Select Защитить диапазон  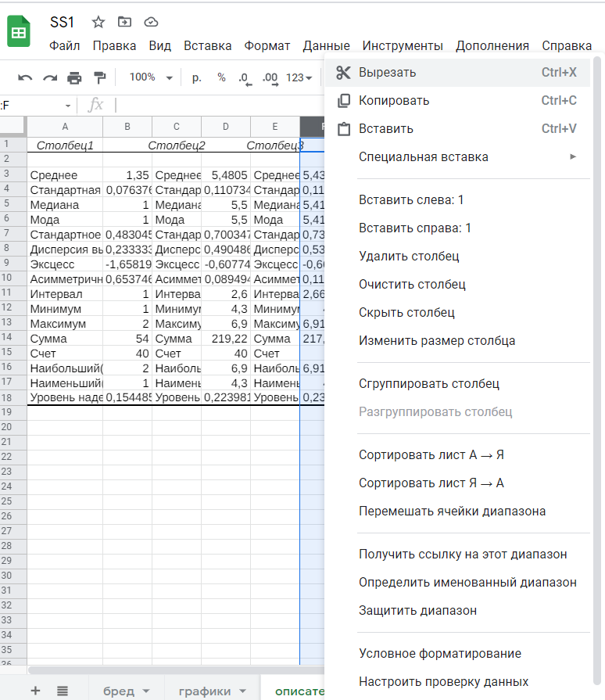click(457, 610)
